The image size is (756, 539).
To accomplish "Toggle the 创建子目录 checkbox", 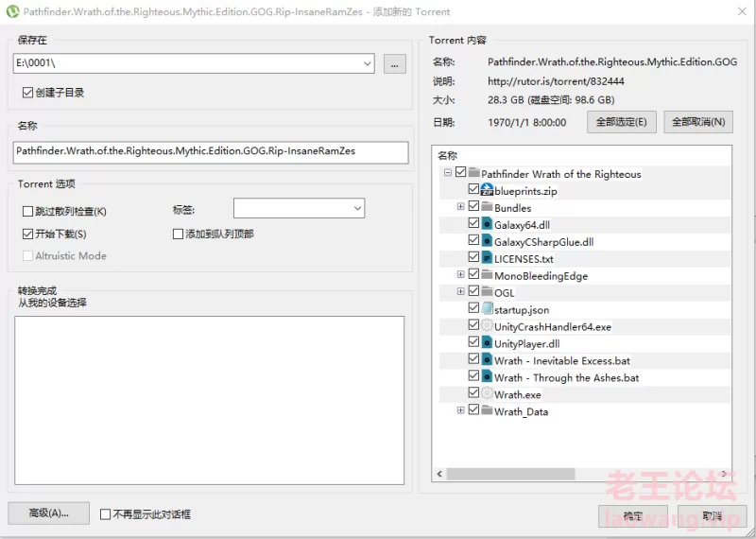I will click(27, 92).
